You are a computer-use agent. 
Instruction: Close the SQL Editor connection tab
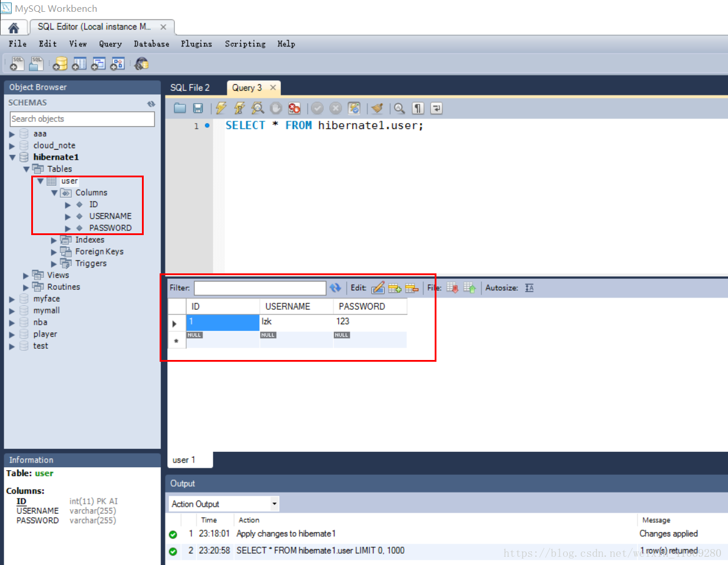(163, 27)
